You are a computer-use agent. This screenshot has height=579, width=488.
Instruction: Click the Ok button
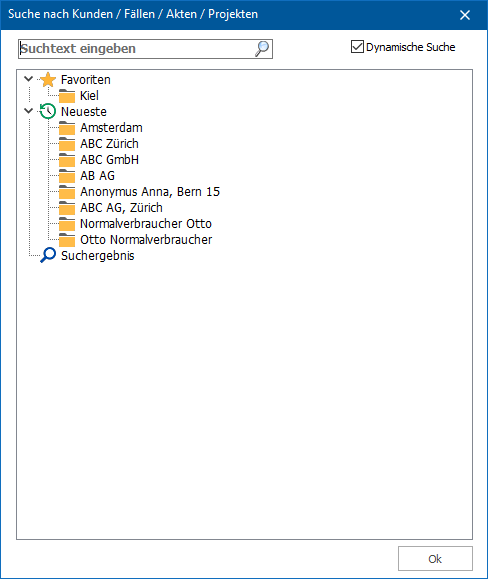coord(435,559)
